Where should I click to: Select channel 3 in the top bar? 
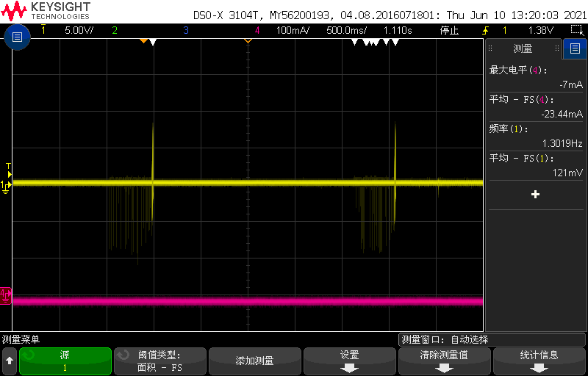click(186, 30)
